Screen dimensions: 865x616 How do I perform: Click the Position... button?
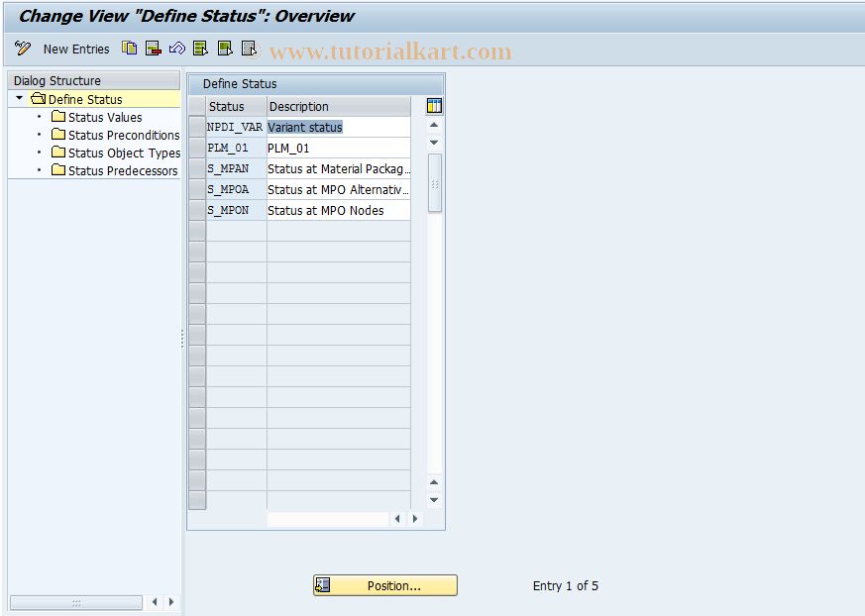(385, 585)
